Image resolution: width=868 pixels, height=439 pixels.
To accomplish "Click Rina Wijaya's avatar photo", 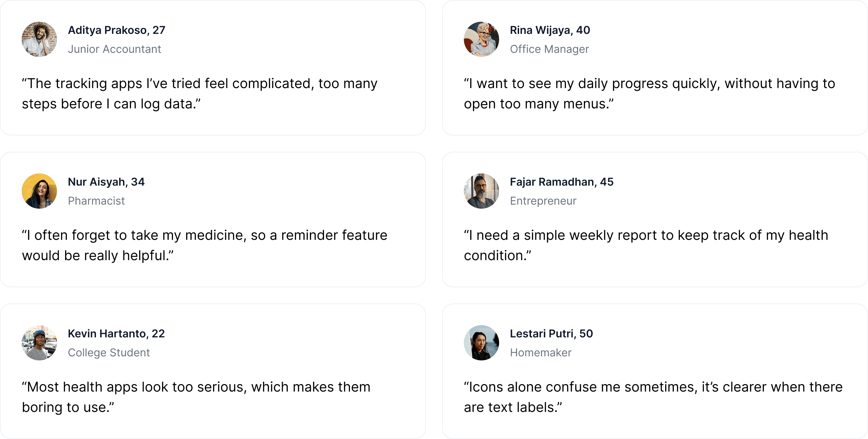I will tap(481, 39).
